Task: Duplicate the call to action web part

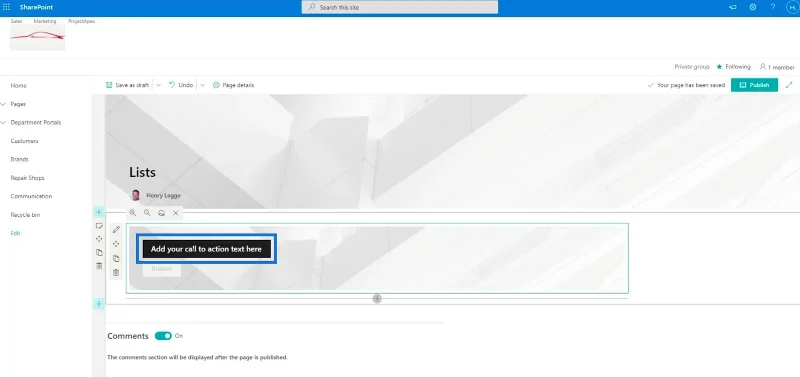Action: (116, 258)
